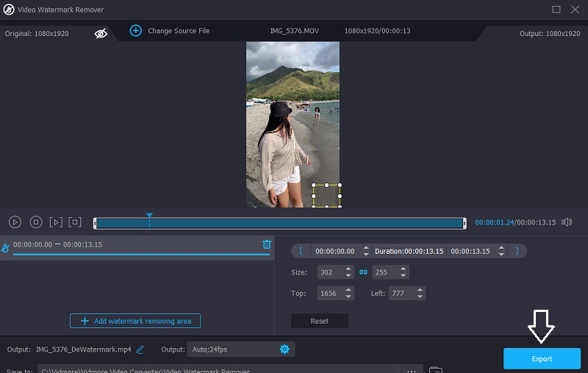This screenshot has height=373, width=588.
Task: Set end point with right bracket
Action: (517, 251)
